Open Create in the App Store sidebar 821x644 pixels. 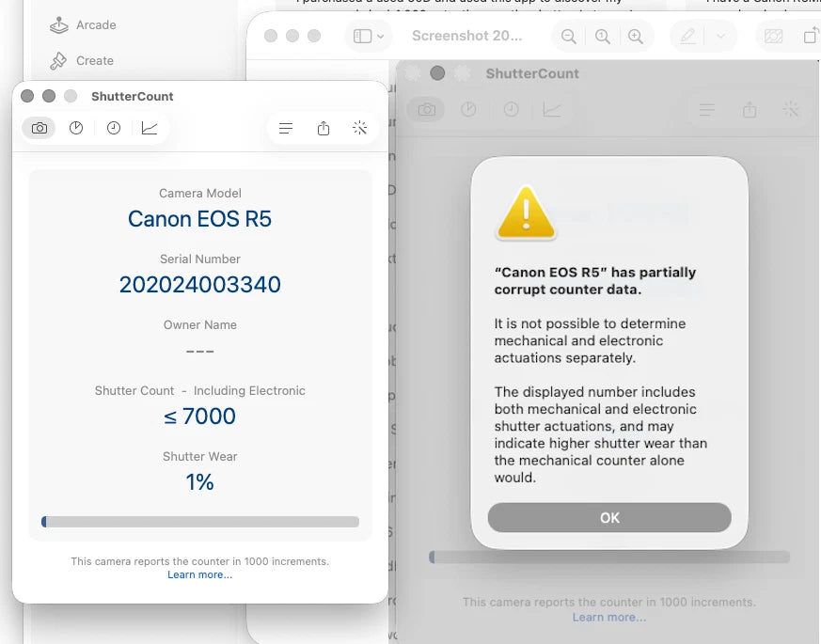coord(82,61)
